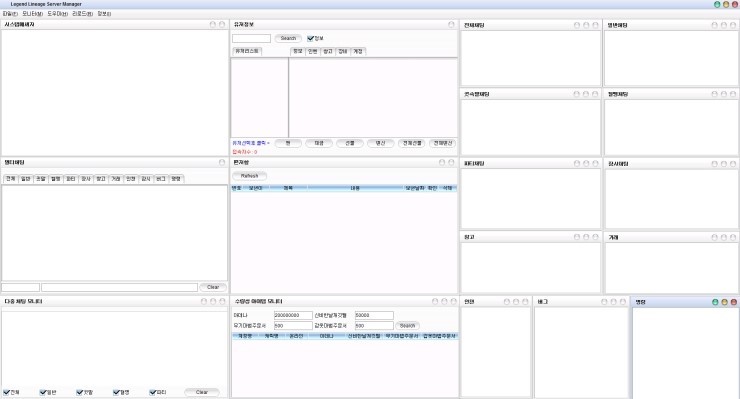Viewport: 740px width, 399px height.
Task: Close the 장사채팅 panel with rightmost button
Action: pyautogui.click(x=733, y=164)
